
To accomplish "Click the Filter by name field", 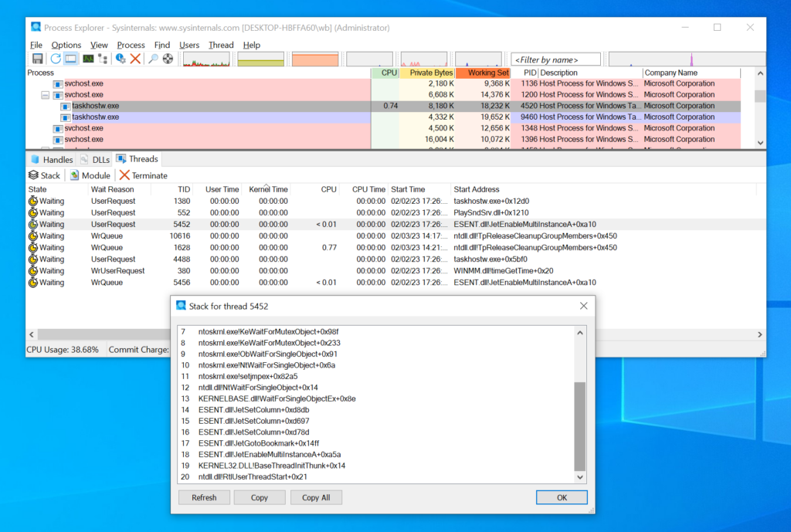I will pyautogui.click(x=555, y=59).
